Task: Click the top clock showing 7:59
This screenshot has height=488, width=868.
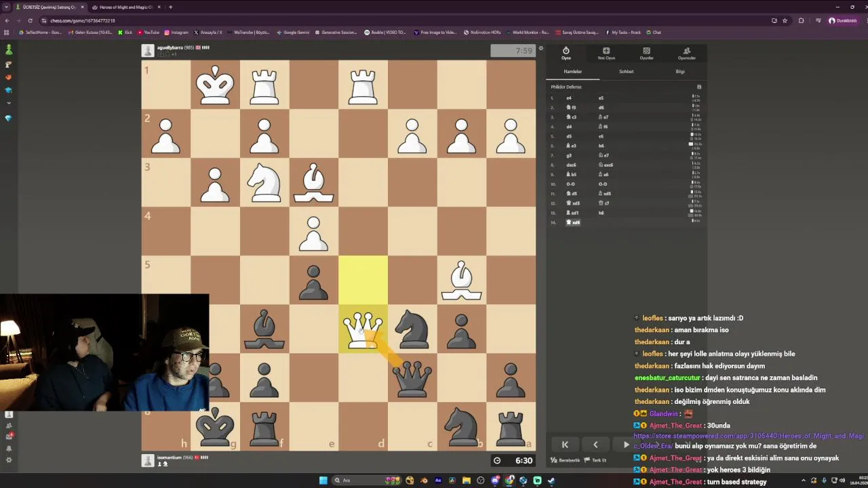Action: 513,51
